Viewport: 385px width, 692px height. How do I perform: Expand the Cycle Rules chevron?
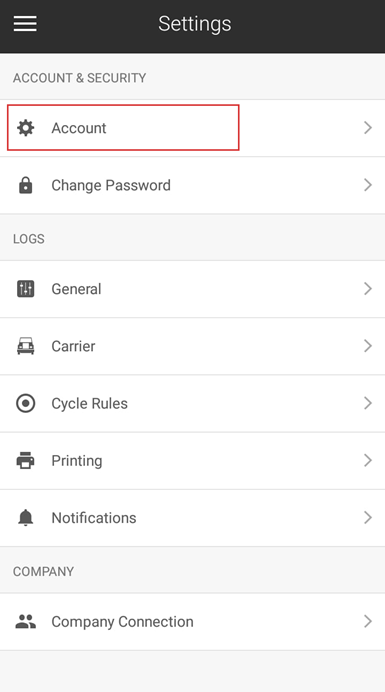[x=368, y=403]
